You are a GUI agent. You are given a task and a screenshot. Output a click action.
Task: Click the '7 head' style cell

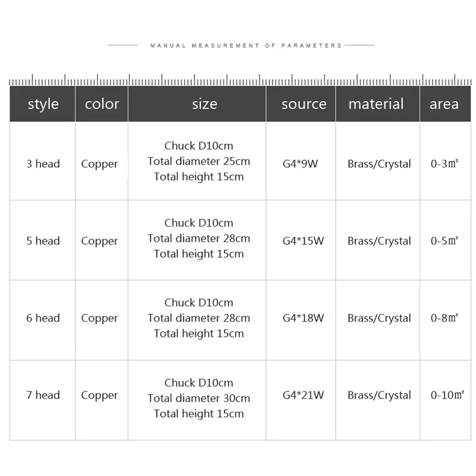coord(43,395)
